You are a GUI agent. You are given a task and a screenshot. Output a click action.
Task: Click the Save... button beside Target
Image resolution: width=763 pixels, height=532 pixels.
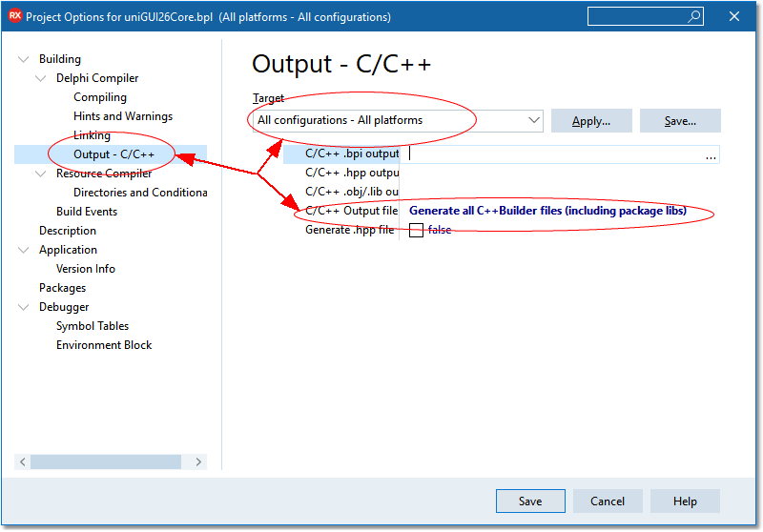pos(680,121)
